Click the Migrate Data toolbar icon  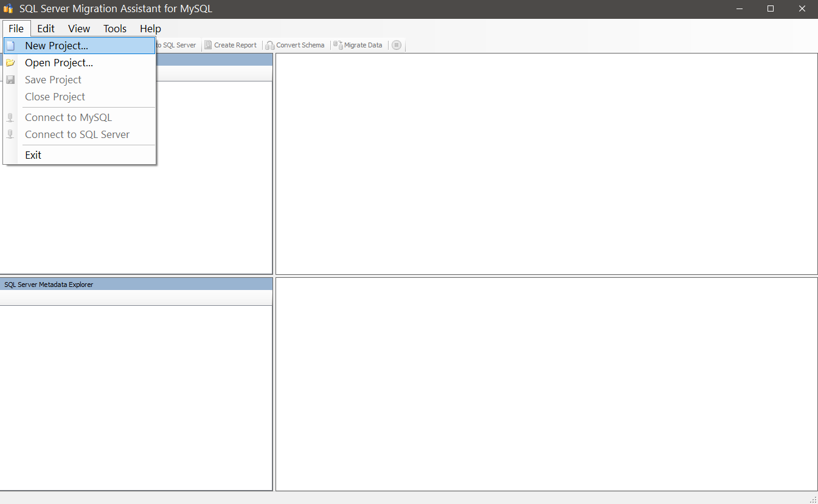pos(338,44)
